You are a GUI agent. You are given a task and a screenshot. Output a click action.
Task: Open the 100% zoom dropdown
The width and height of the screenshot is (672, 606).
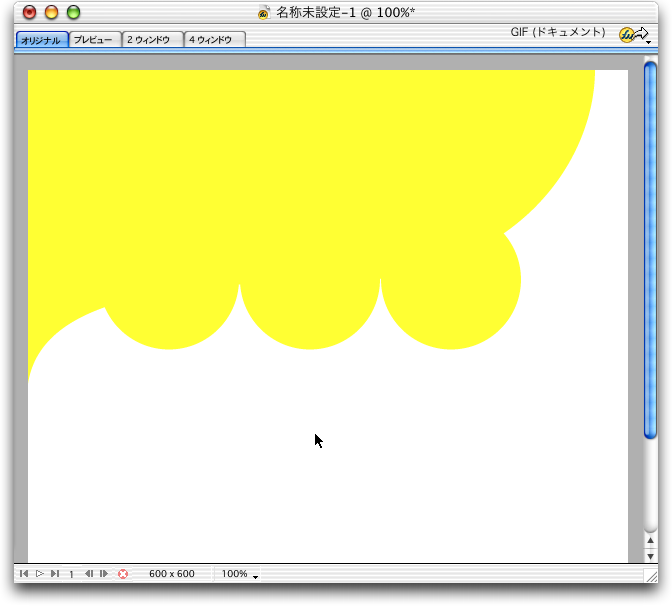(239, 574)
